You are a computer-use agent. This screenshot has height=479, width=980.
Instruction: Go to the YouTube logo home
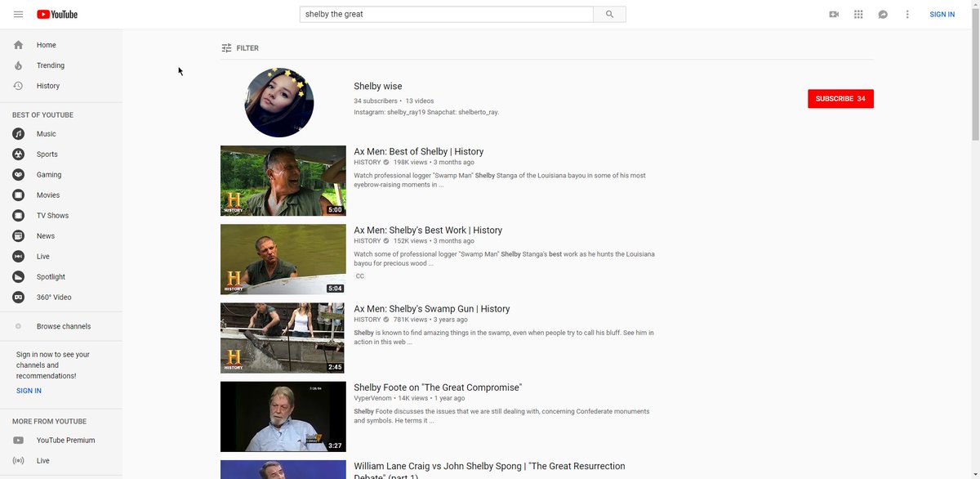(x=57, y=15)
